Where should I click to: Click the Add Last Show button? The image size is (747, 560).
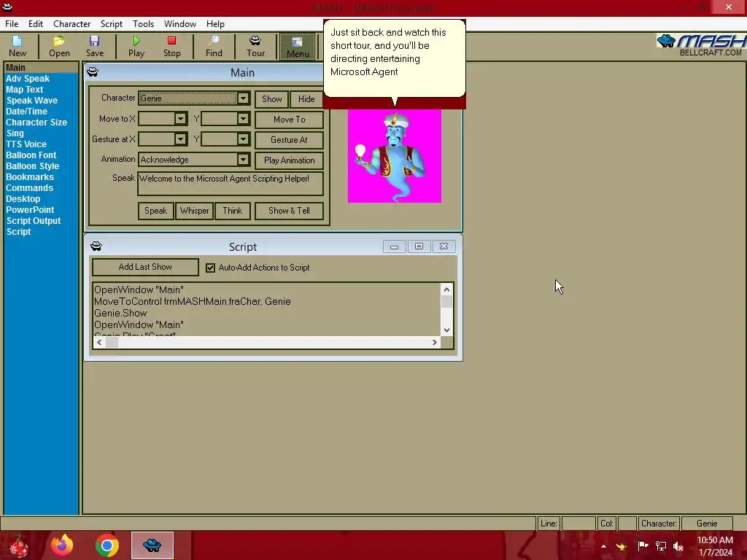pos(145,267)
